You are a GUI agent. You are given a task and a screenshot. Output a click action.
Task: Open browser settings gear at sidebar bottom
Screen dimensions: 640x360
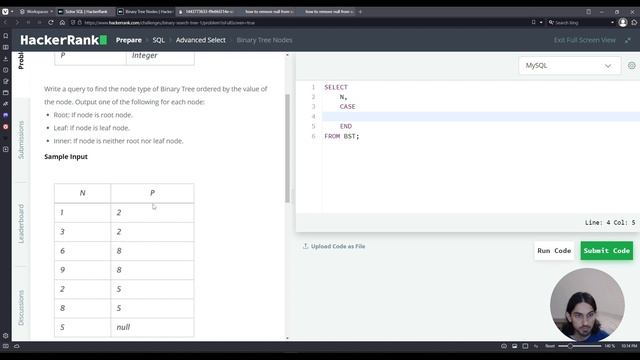pyautogui.click(x=6, y=336)
